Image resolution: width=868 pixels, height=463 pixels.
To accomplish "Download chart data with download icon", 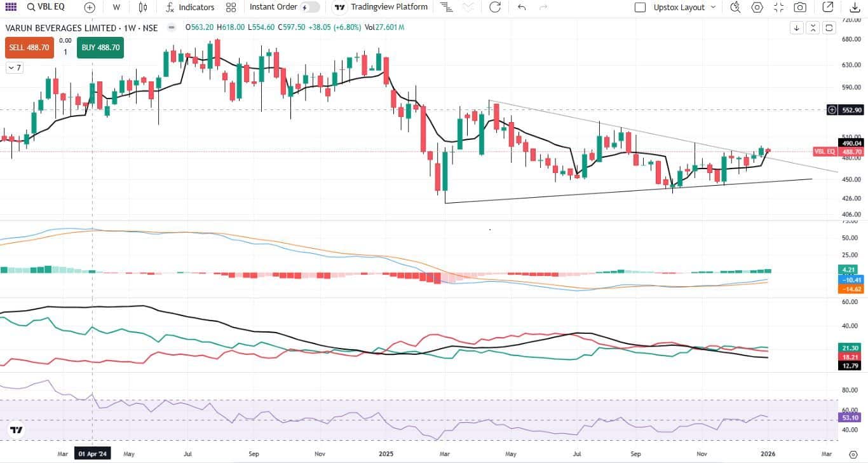I will pos(855,8).
